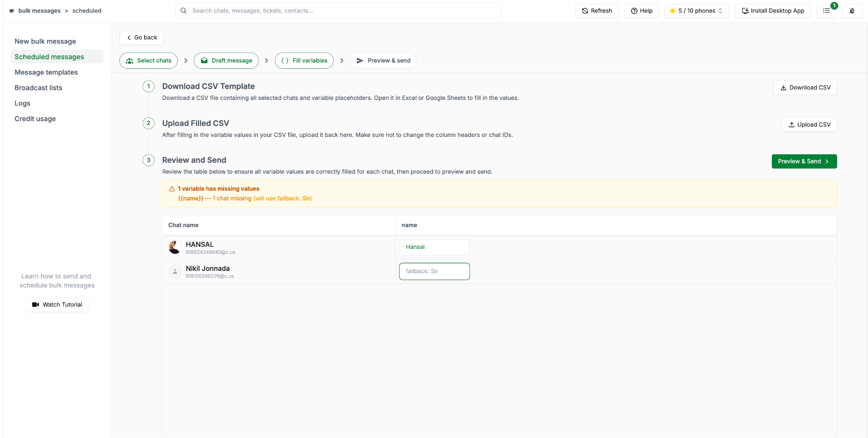
Task: Click Nikil Jonnada's placeholder avatar
Action: click(x=175, y=271)
